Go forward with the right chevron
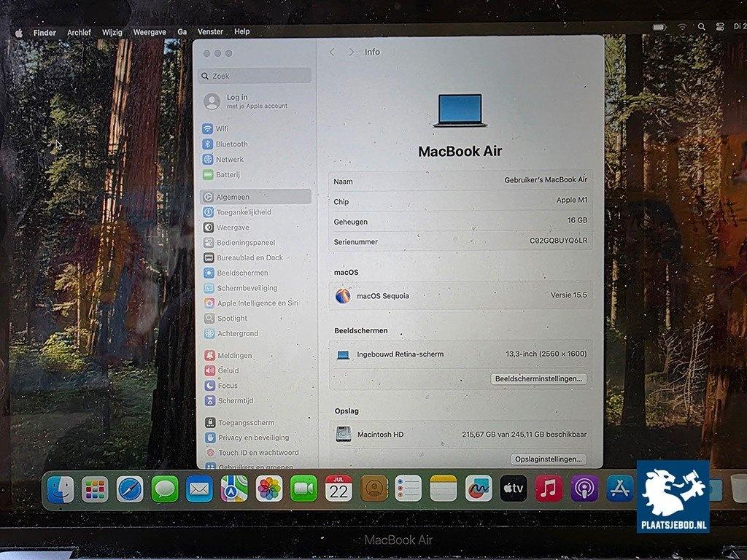This screenshot has width=747, height=560. (351, 52)
